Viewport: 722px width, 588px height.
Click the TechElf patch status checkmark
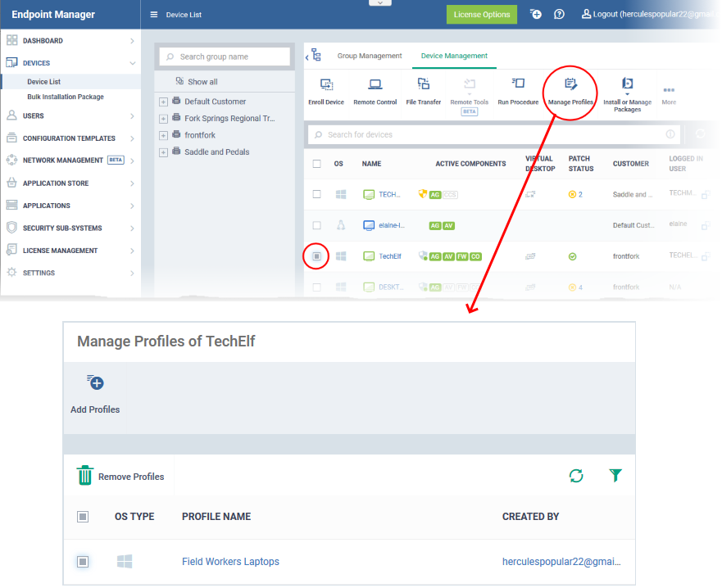pos(572,256)
